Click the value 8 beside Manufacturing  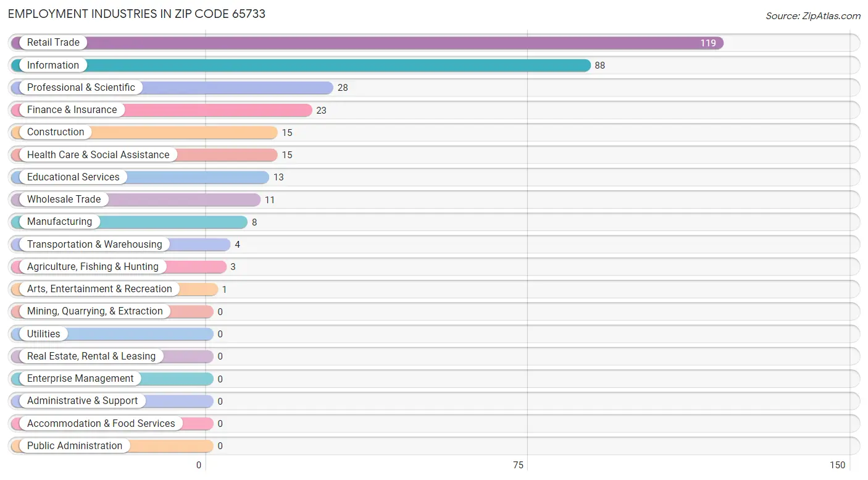(x=254, y=222)
